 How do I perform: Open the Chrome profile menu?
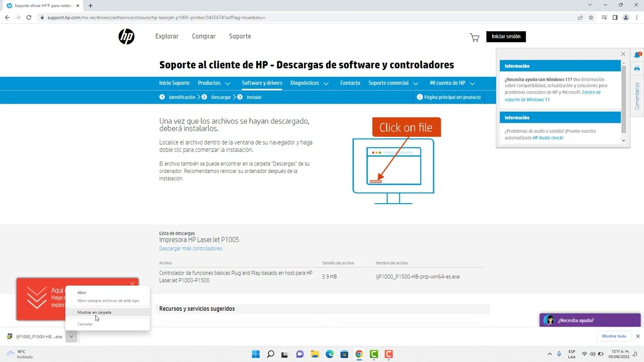tap(626, 17)
